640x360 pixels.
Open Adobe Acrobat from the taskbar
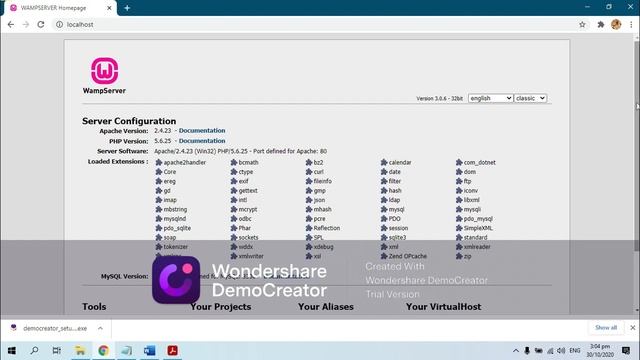click(x=172, y=351)
